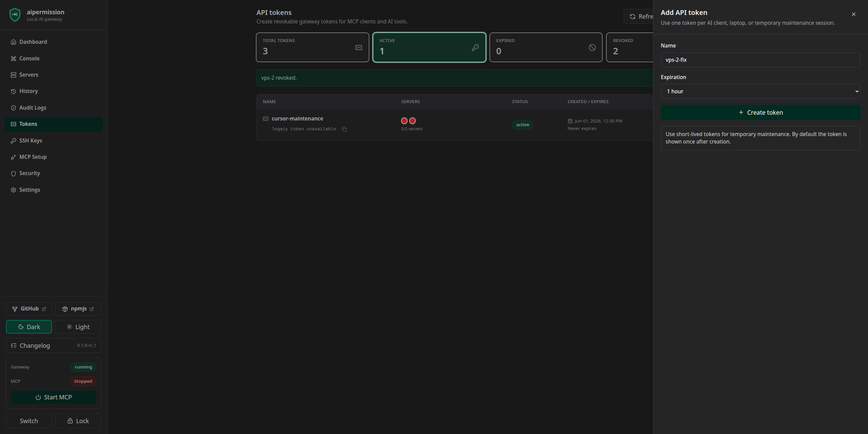Click the MCP Setup plug icon
Image resolution: width=868 pixels, height=434 pixels.
click(14, 157)
